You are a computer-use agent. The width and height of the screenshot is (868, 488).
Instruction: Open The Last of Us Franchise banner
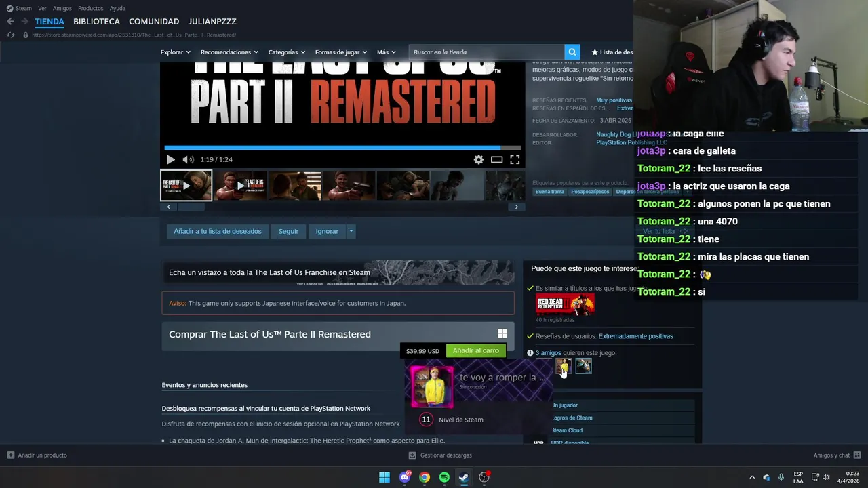338,272
